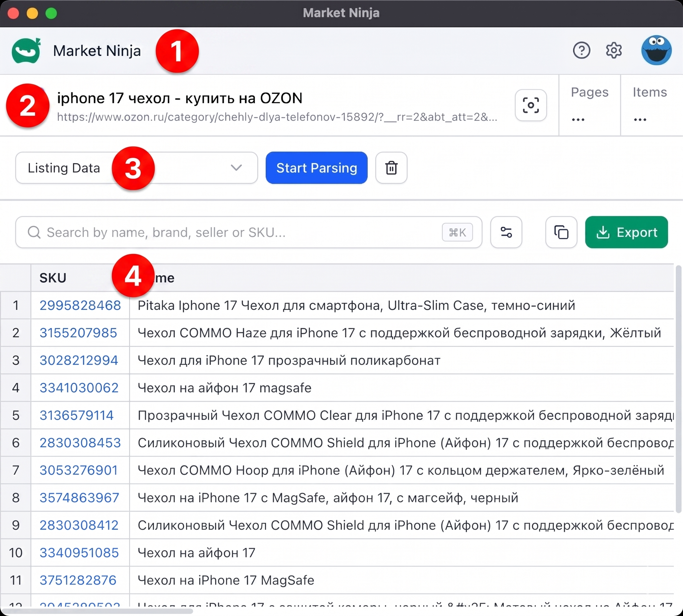Screen dimensions: 683x616
Task: Select the 'Pitaka Iphone 17 Чехол' product name
Action: coord(356,305)
